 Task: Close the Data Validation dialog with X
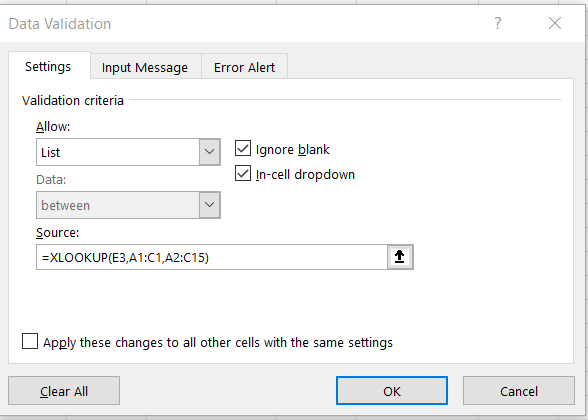tap(555, 23)
